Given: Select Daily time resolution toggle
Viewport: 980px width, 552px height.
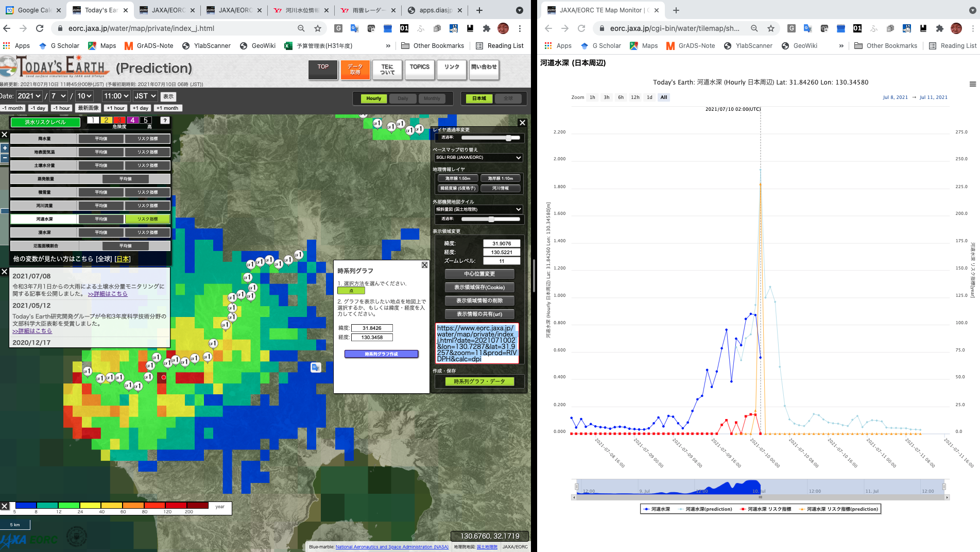Looking at the screenshot, I should point(403,98).
